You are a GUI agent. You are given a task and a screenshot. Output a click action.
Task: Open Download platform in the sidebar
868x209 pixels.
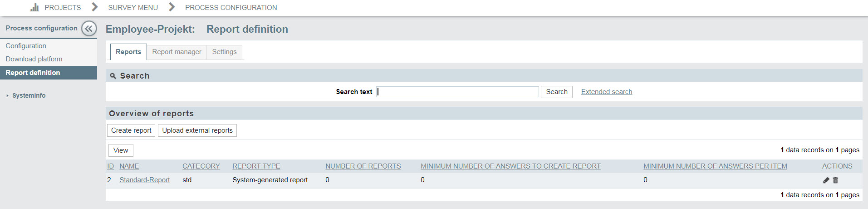pyautogui.click(x=34, y=59)
